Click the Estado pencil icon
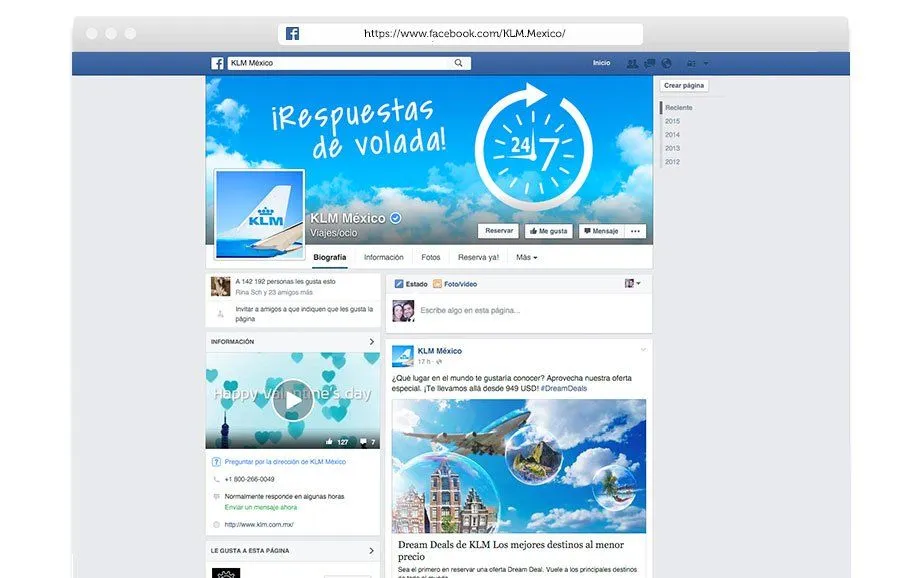Image resolution: width=924 pixels, height=578 pixels. [399, 284]
